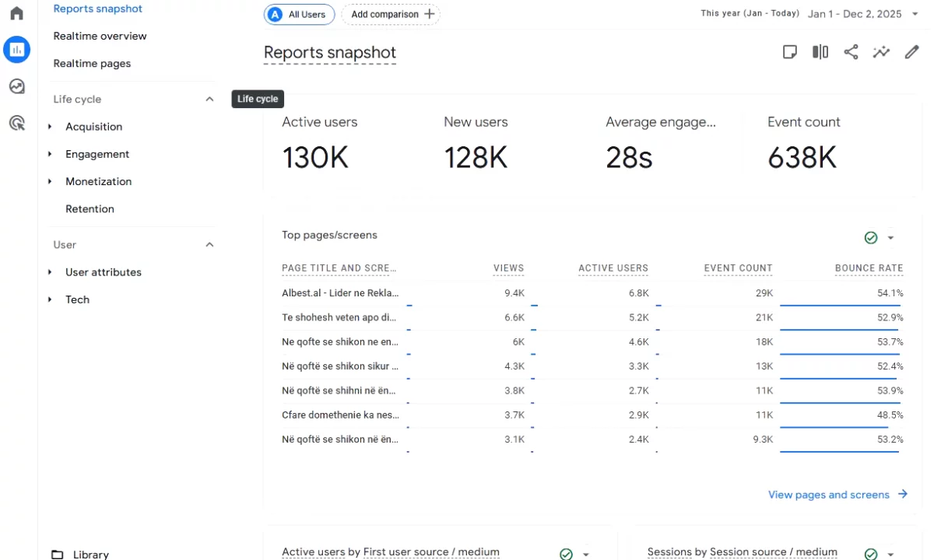Open the Home icon in left rail

16,13
